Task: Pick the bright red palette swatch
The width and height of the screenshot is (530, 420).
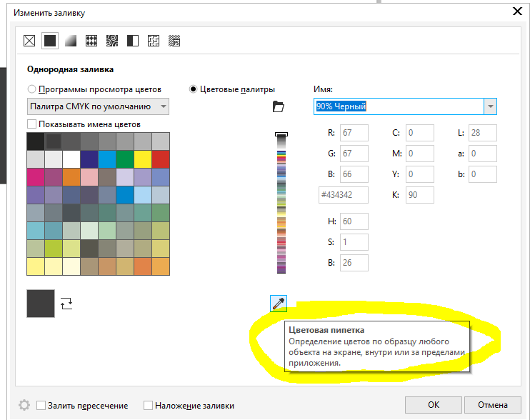Action: pos(161,159)
